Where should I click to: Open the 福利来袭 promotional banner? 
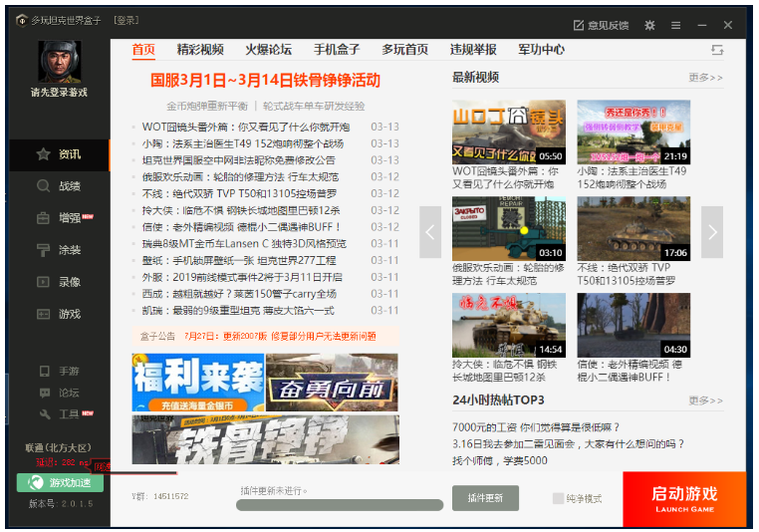tap(197, 383)
